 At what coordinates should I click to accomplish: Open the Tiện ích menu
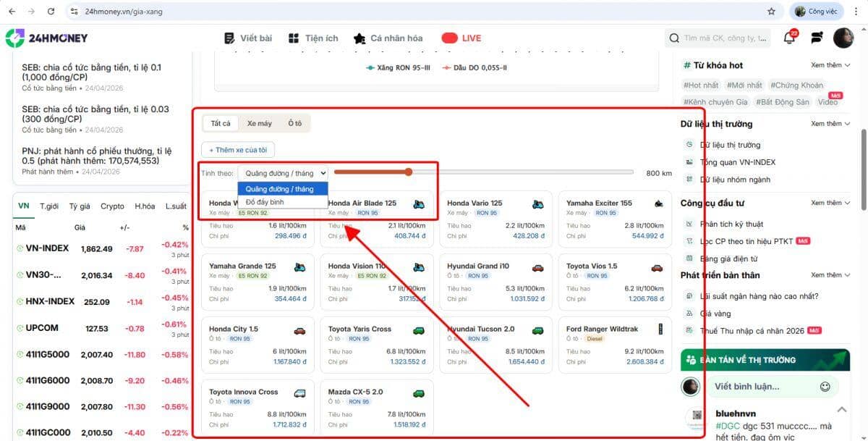(x=313, y=38)
